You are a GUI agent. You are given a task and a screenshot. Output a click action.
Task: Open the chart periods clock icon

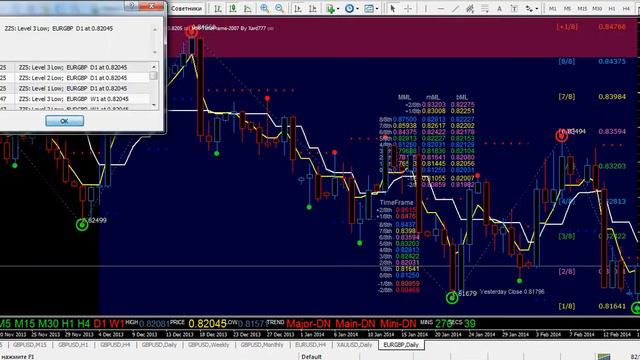[x=349, y=9]
